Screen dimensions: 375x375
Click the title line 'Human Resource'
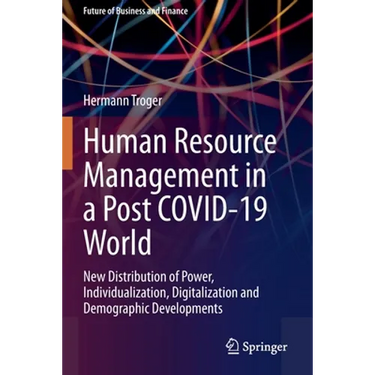pos(180,141)
